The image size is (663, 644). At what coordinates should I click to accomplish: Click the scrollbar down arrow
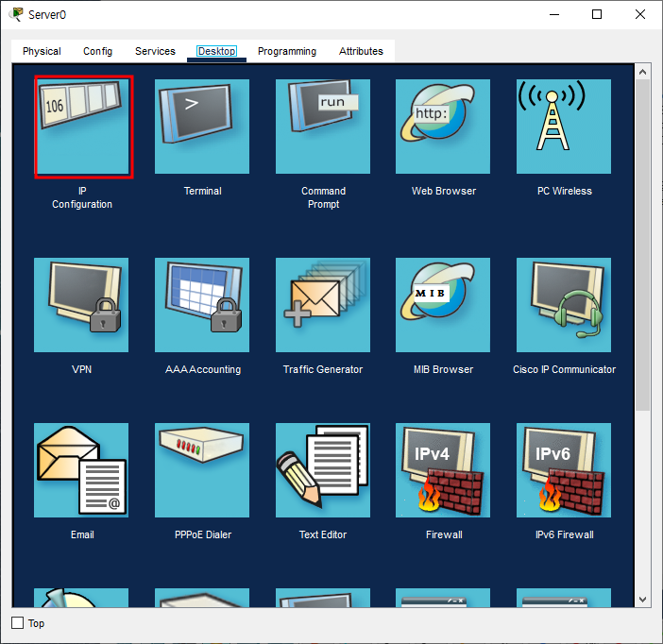point(643,600)
